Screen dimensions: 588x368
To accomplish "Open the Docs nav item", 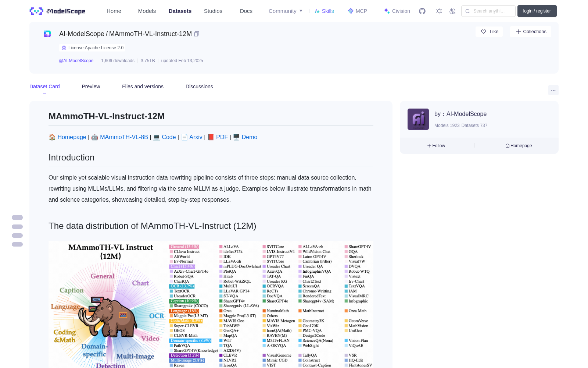I will coord(246,11).
